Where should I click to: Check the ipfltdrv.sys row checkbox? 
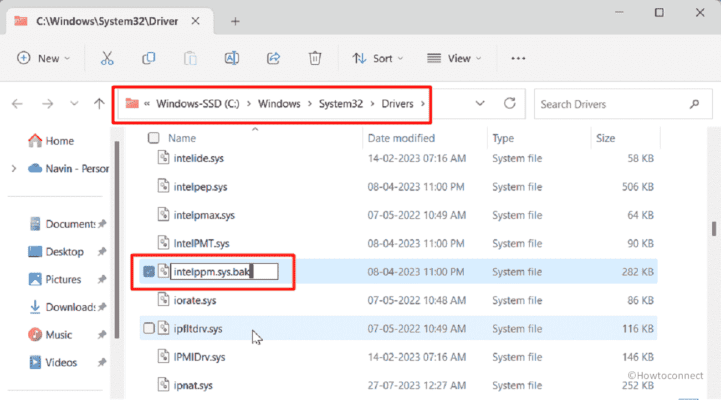coord(149,328)
